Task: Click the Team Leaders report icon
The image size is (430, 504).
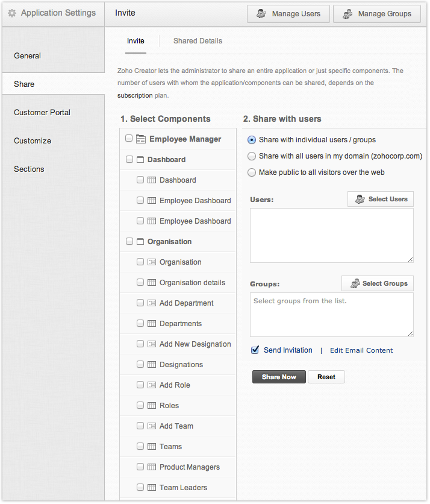Action: pos(152,488)
